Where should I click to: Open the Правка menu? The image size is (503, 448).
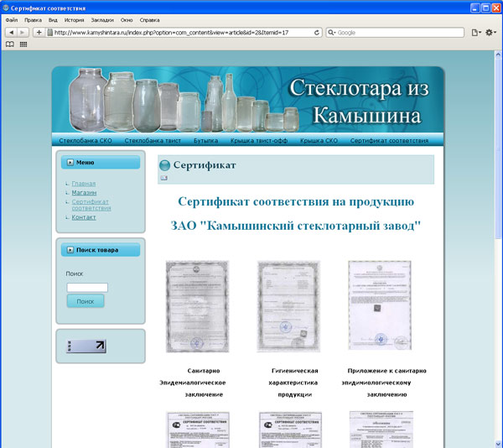click(33, 20)
